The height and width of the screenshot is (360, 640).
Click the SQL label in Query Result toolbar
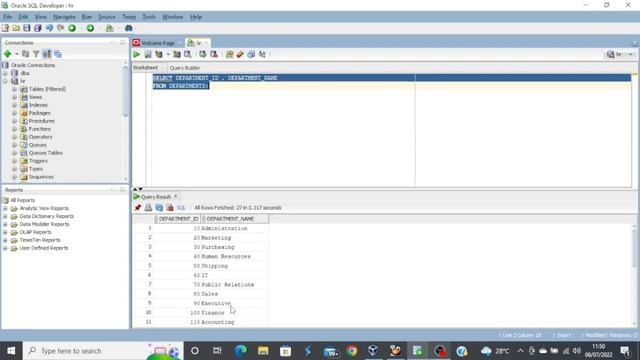click(x=181, y=208)
